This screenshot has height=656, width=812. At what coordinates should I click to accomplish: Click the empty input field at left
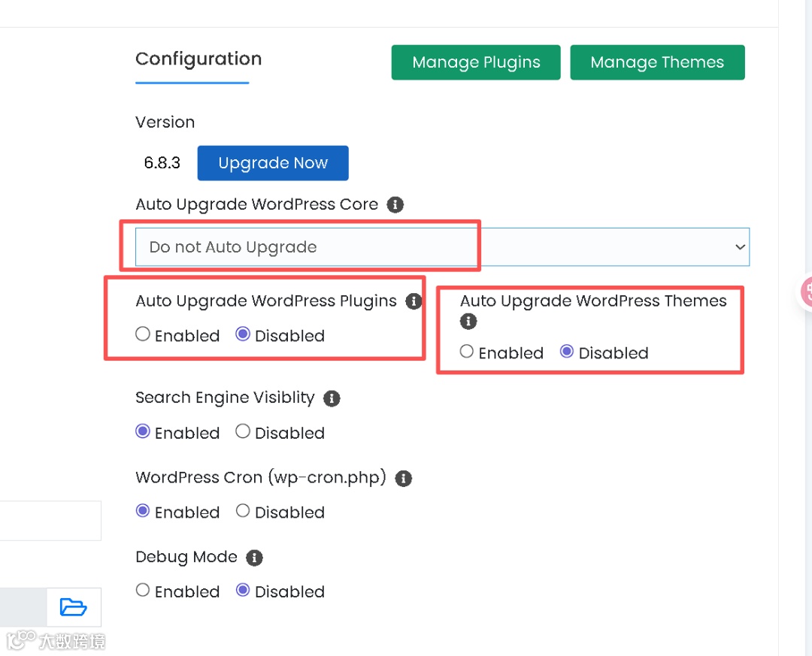click(x=50, y=520)
